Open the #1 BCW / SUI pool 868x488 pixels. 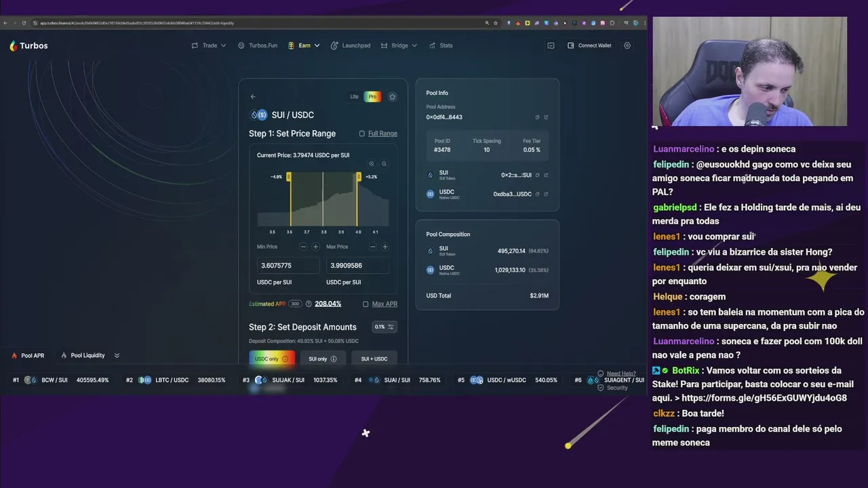[61, 380]
